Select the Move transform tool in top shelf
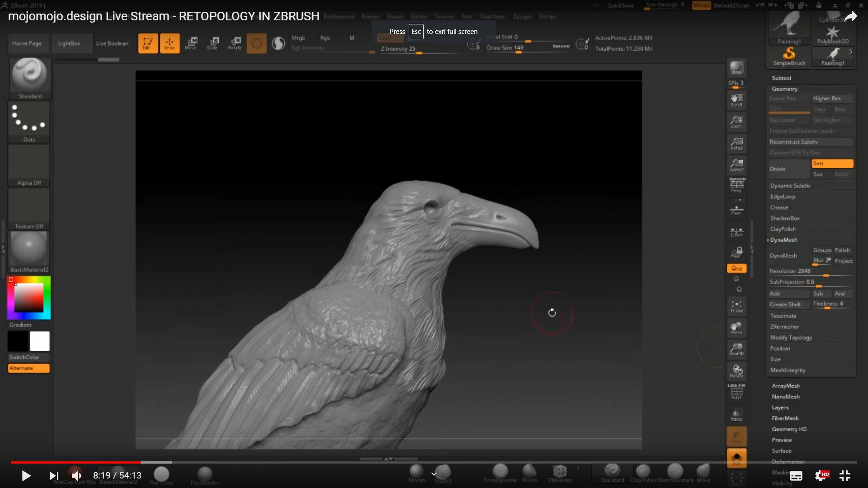Screen dimensions: 868x488 click(x=191, y=43)
